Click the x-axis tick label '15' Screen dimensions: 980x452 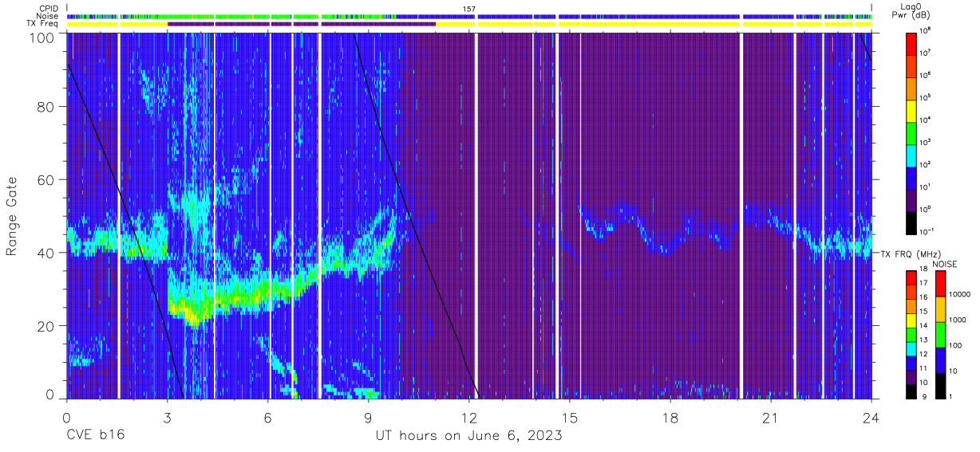[x=570, y=417]
